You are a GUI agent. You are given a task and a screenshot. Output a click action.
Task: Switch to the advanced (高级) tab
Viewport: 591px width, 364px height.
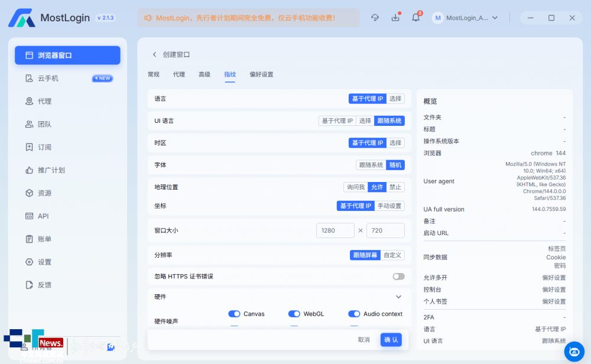tap(204, 74)
